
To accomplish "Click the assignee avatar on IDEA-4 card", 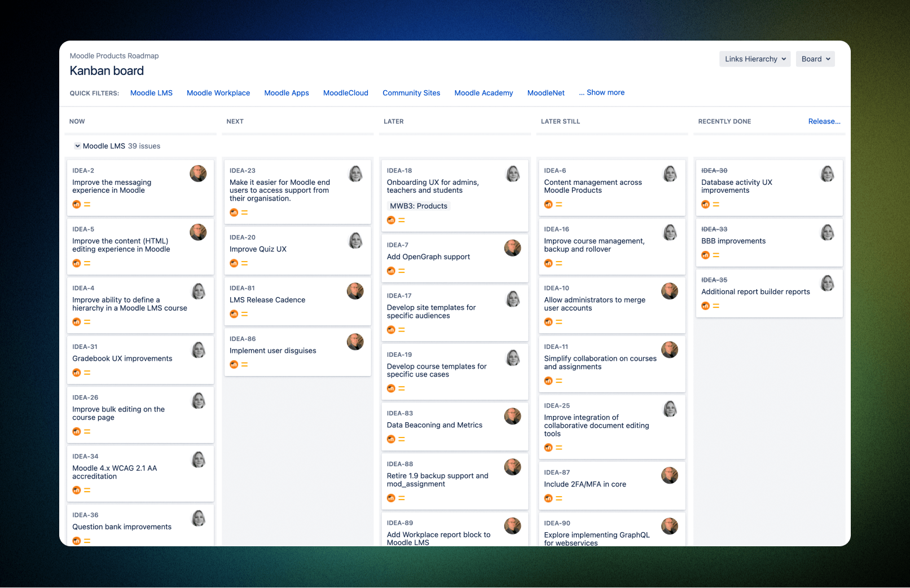I will 198,291.
